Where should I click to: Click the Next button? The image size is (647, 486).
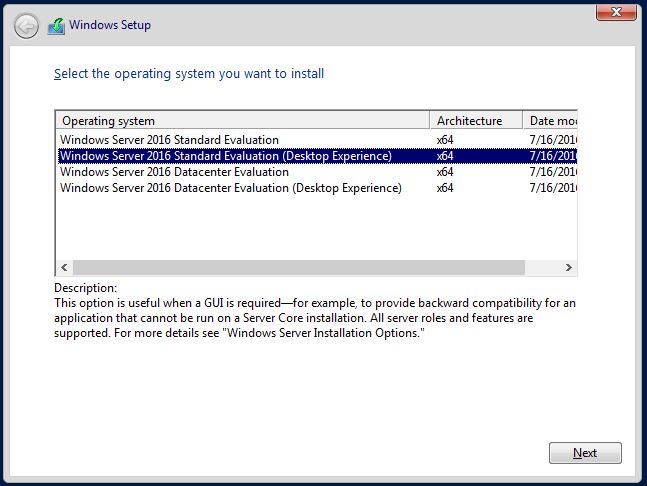585,453
